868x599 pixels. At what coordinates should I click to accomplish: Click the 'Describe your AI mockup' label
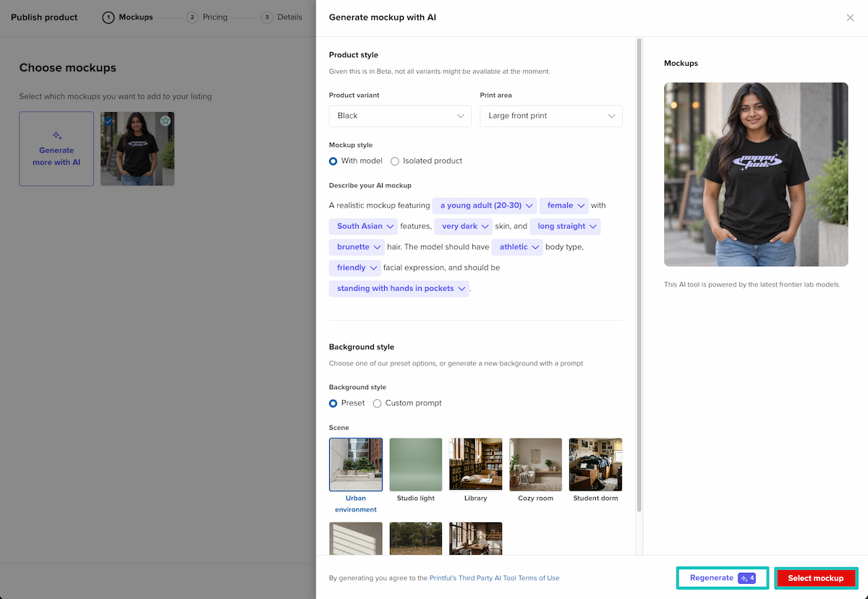coord(370,185)
